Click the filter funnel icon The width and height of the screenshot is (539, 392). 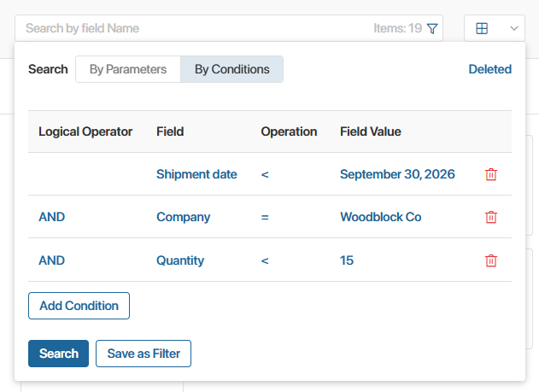432,28
